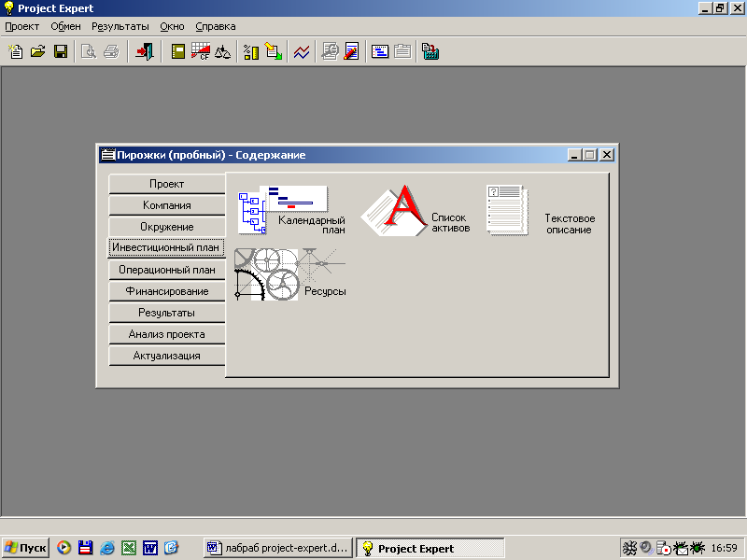Open Текстовое описание module

(541, 210)
